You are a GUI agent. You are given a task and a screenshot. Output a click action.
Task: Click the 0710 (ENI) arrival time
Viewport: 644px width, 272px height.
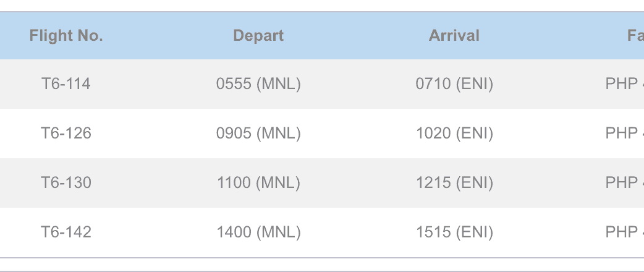click(x=454, y=83)
